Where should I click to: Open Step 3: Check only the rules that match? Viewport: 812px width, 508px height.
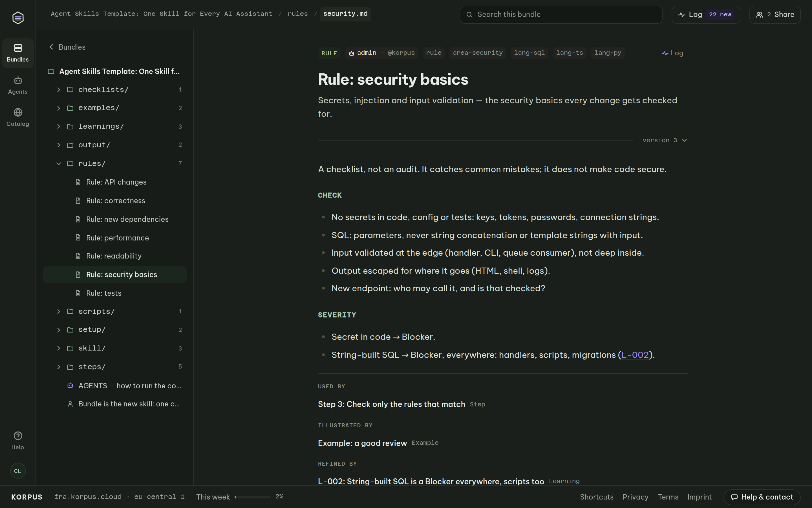[391, 404]
